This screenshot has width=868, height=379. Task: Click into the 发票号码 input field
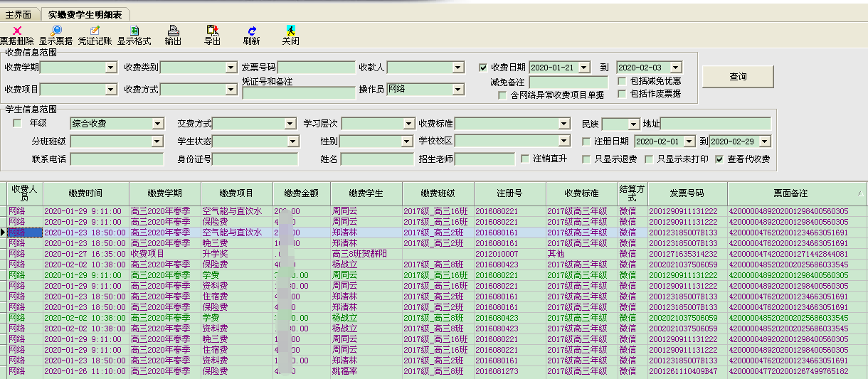tap(317, 68)
